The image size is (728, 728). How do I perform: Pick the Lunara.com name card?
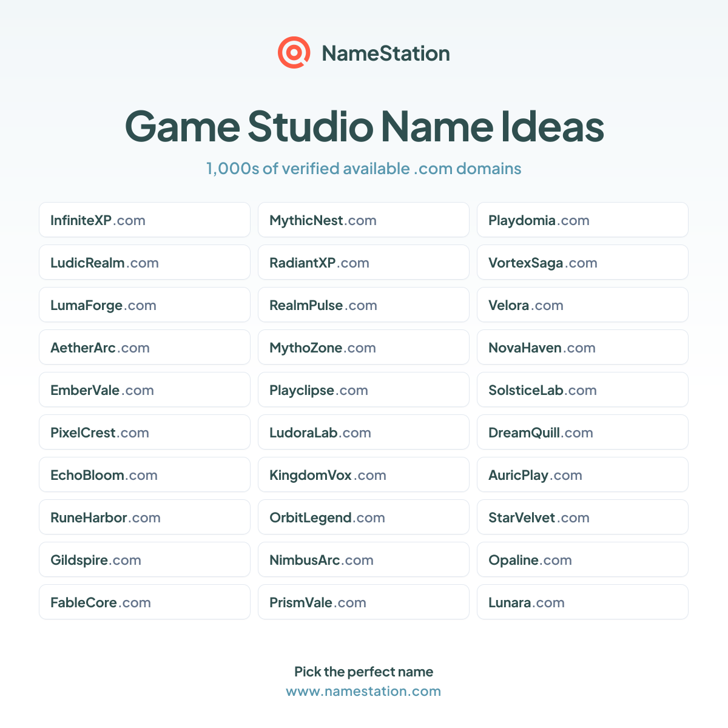583,602
